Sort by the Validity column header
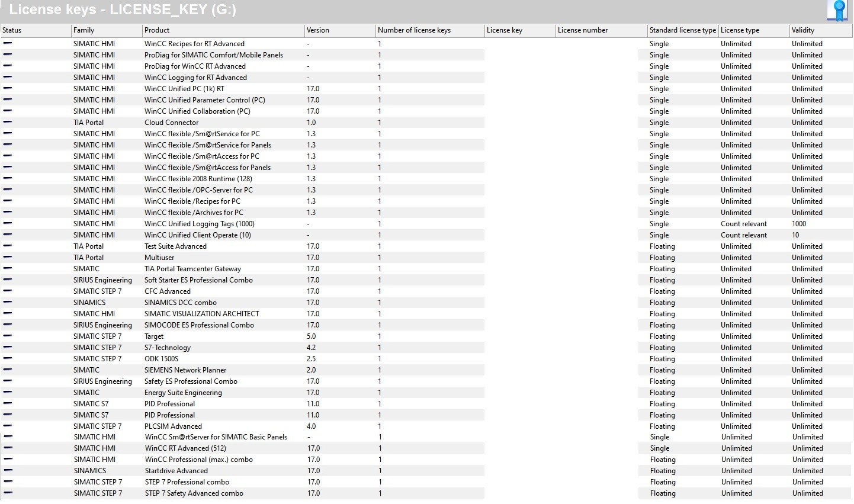Viewport: 854px width, 504px height. pyautogui.click(x=821, y=30)
